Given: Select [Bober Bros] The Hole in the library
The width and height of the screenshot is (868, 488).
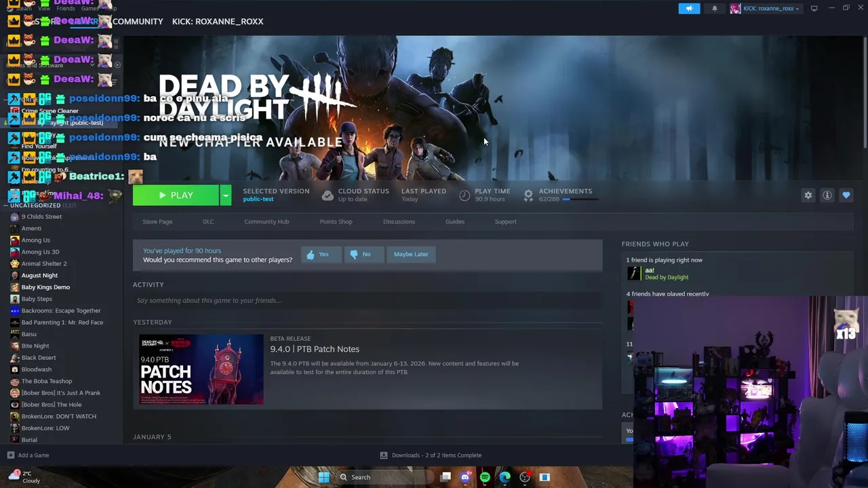Looking at the screenshot, I should (51, 405).
